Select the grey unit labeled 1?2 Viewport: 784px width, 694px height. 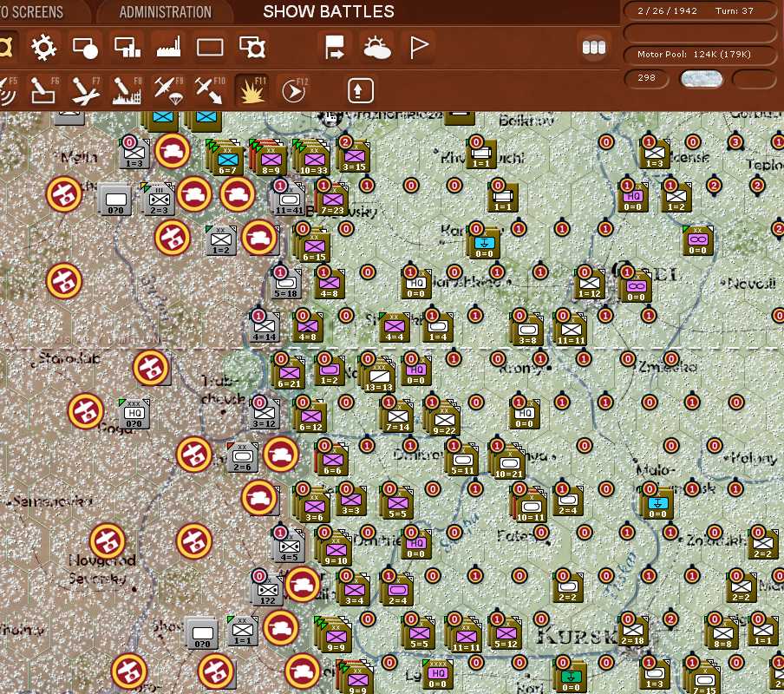coord(267,592)
